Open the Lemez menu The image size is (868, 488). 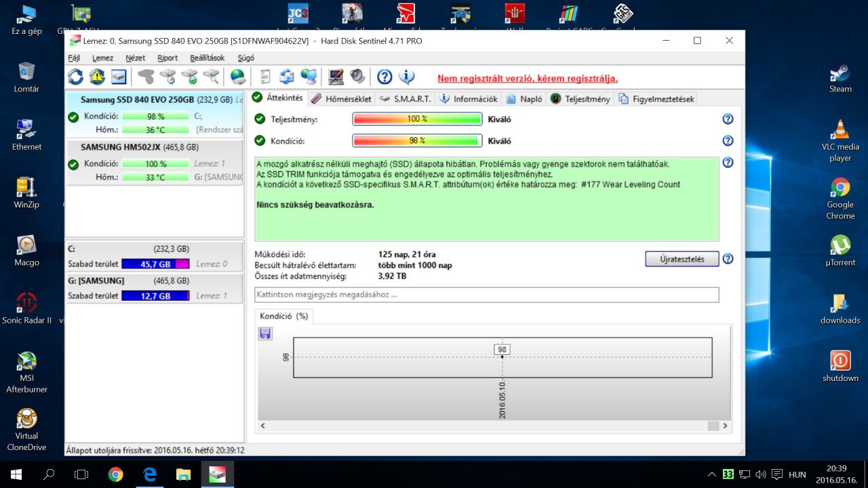click(x=103, y=58)
